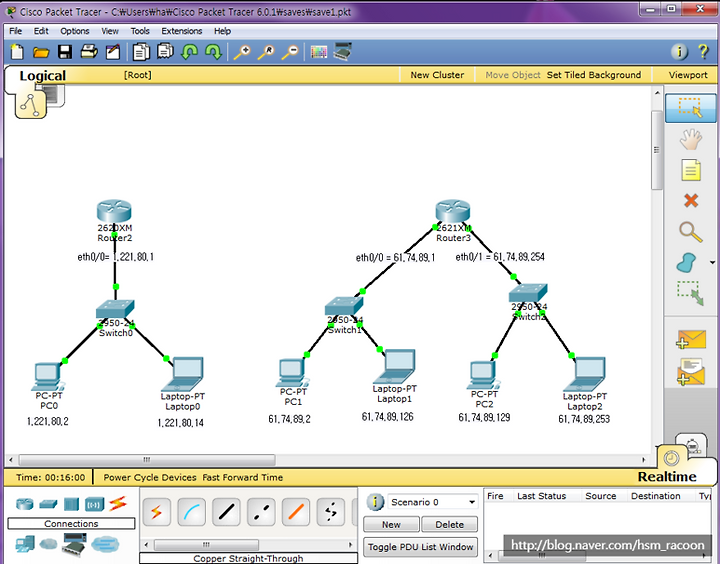Open the Edit menu
Screen dimensions: 720x564
point(41,31)
